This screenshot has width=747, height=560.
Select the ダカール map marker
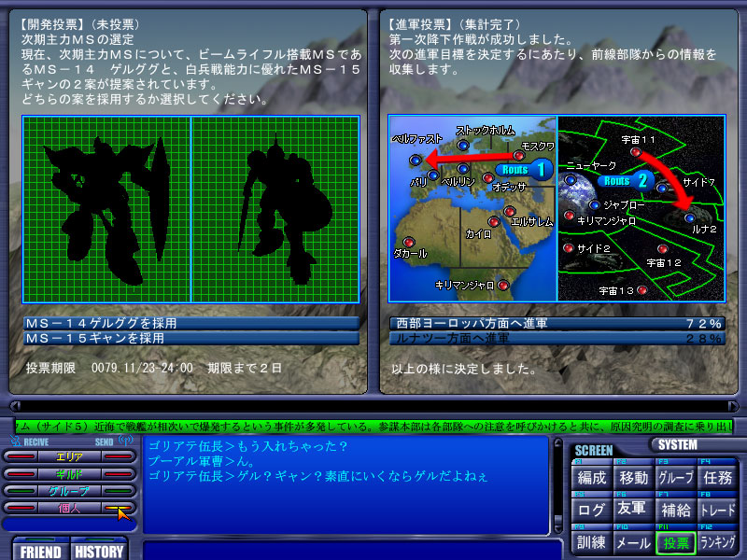click(408, 243)
